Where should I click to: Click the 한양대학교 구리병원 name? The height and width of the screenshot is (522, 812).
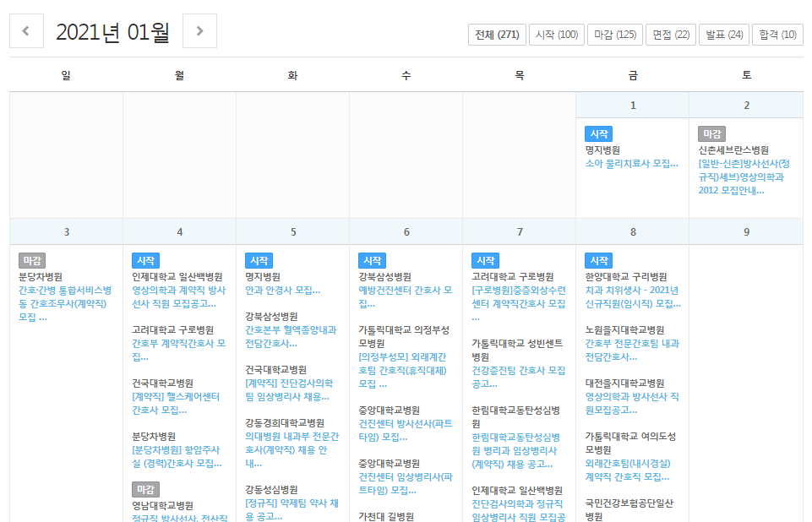click(x=626, y=277)
